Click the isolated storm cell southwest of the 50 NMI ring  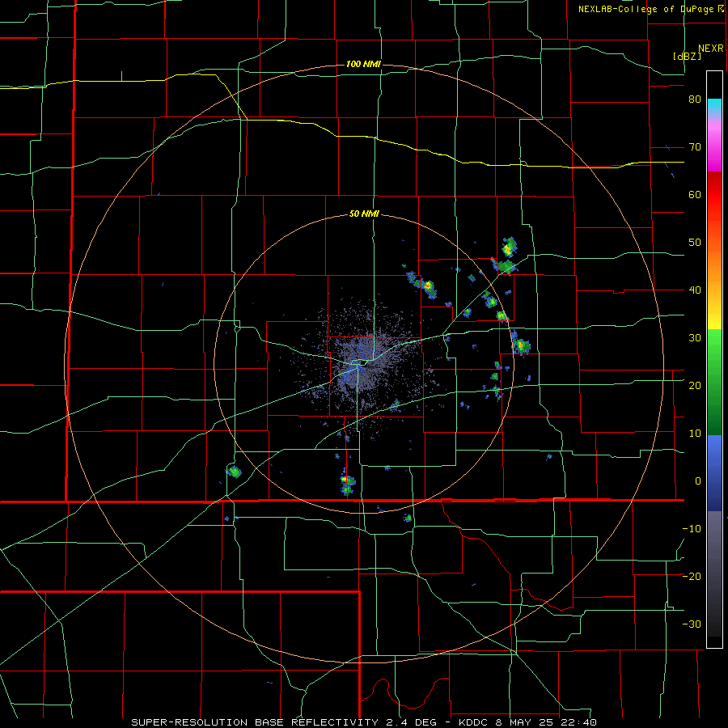pyautogui.click(x=235, y=472)
